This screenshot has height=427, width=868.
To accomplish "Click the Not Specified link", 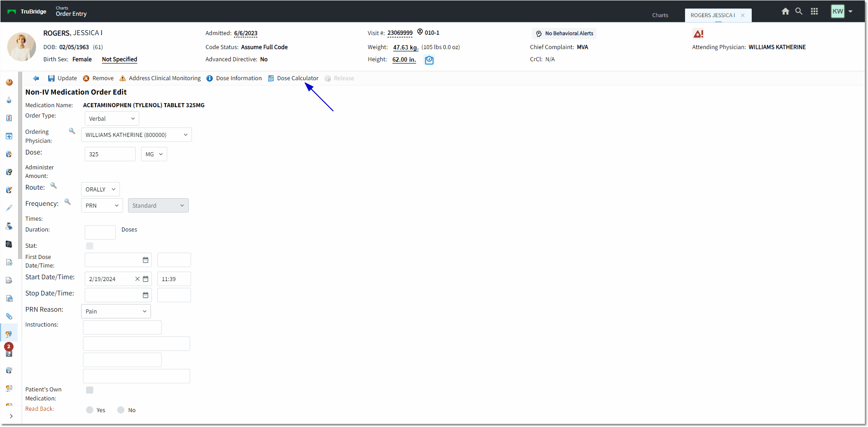I will point(119,59).
